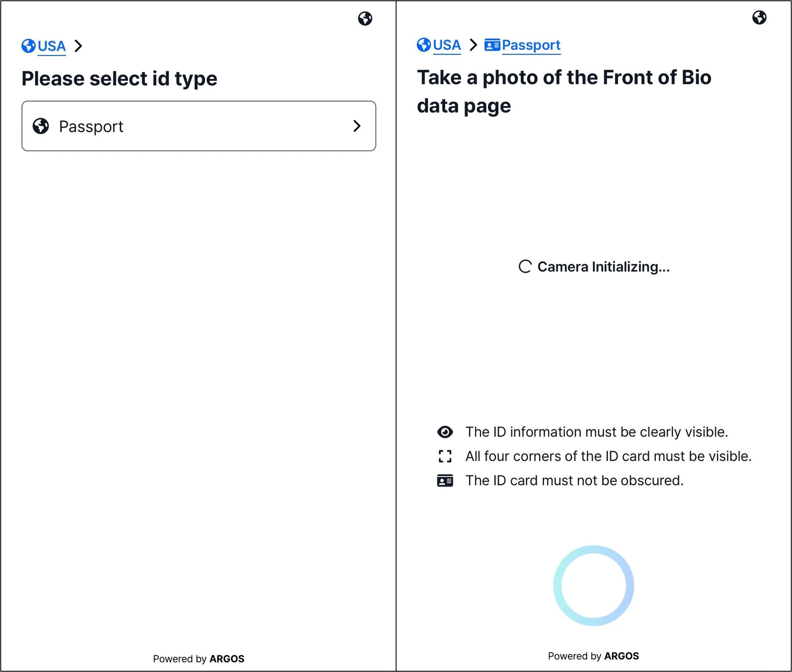Click the Please select id type heading
Viewport: 792px width, 672px height.
119,78
